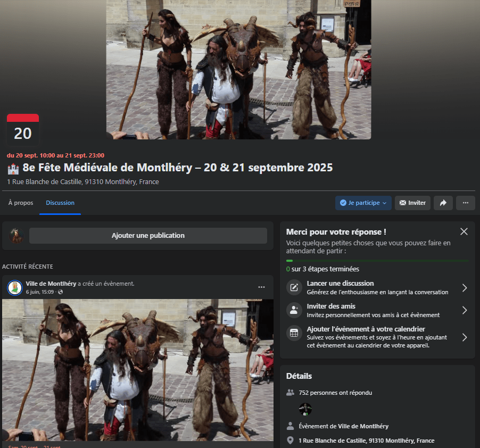Expand Ajouter l'évènement à votre calendrier chevron
The width and height of the screenshot is (480, 448).
tap(465, 337)
